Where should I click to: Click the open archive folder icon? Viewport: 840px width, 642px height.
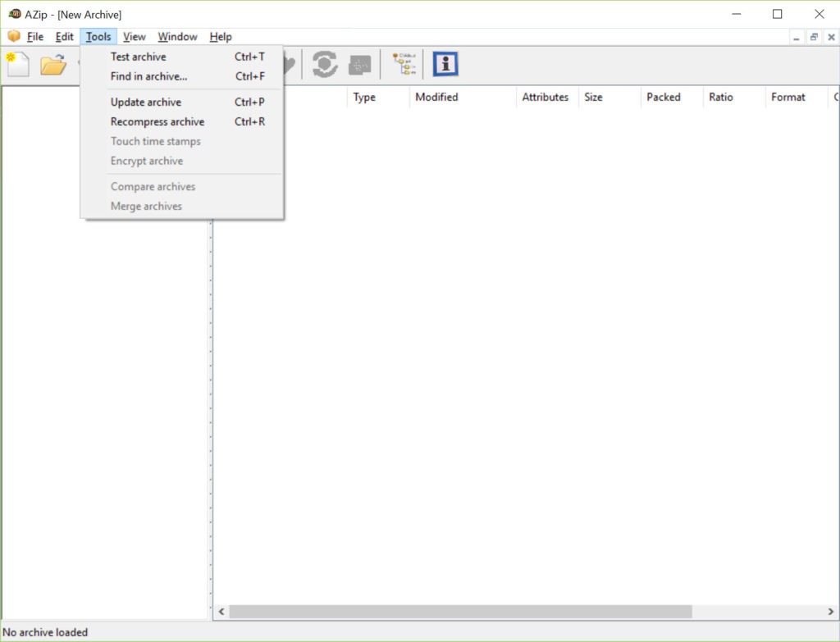[53, 64]
